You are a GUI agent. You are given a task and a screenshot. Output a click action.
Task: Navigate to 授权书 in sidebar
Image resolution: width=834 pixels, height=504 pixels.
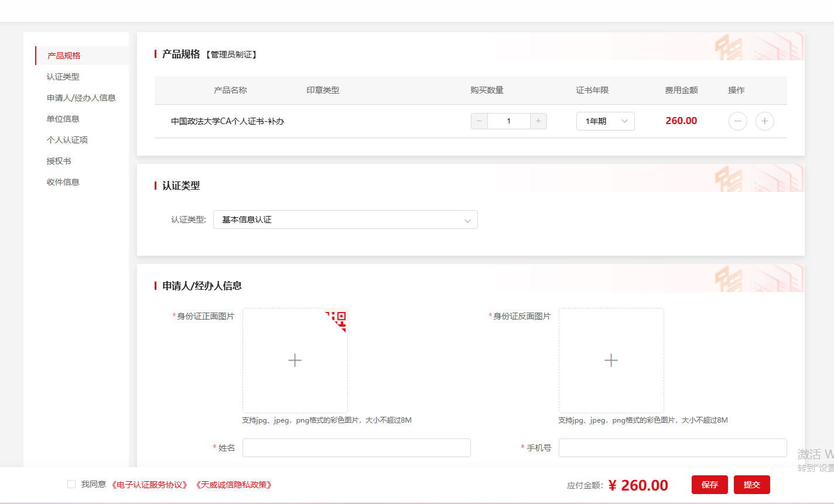59,161
